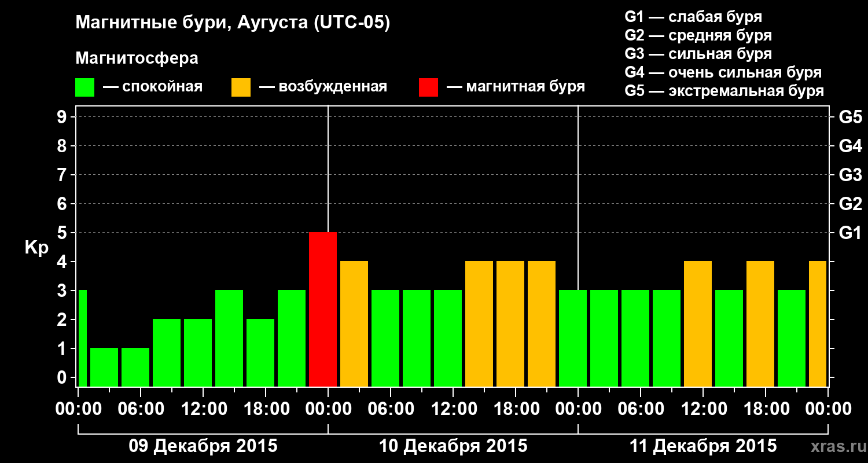This screenshot has width=868, height=463.
Task: Click the 'Магнитосфера' heading
Action: click(137, 58)
